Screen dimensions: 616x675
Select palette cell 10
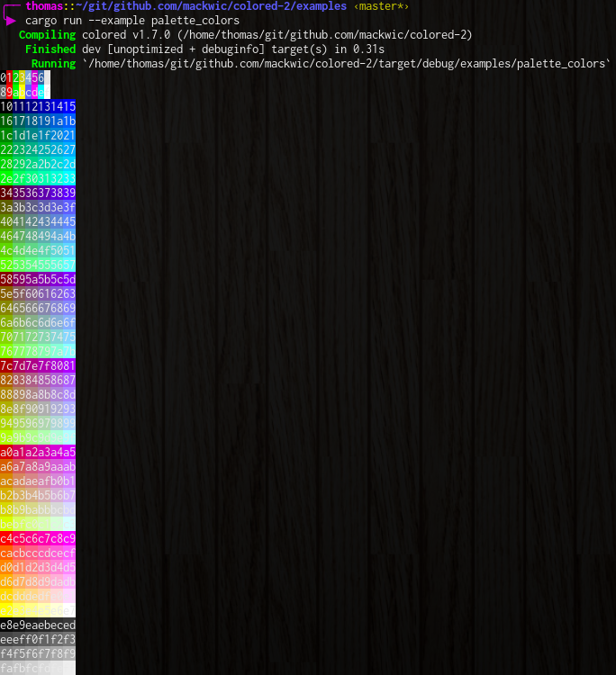6,106
